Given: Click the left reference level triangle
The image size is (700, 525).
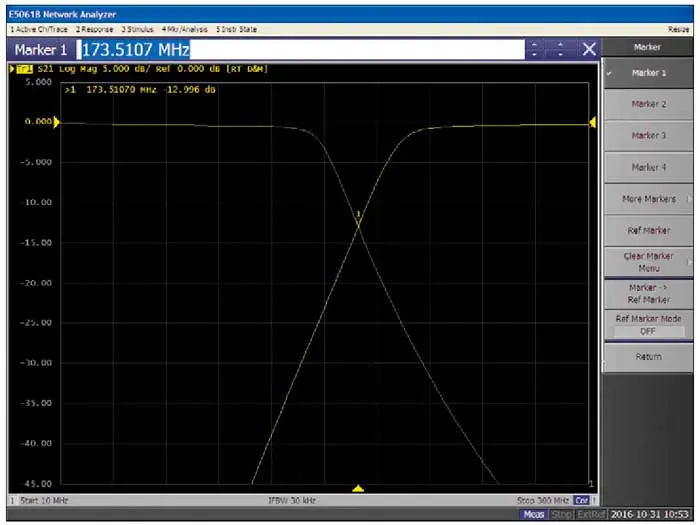Looking at the screenshot, I should click(56, 122).
